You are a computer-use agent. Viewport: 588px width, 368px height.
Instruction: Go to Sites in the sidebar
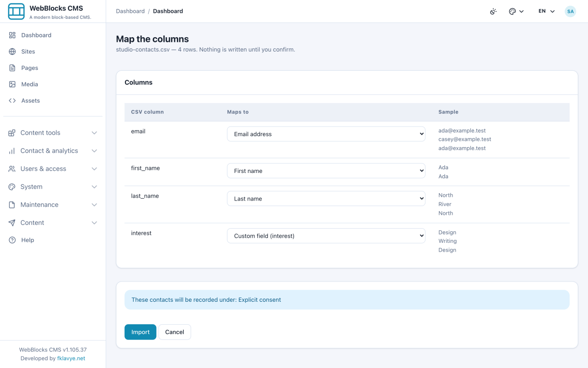(53, 52)
